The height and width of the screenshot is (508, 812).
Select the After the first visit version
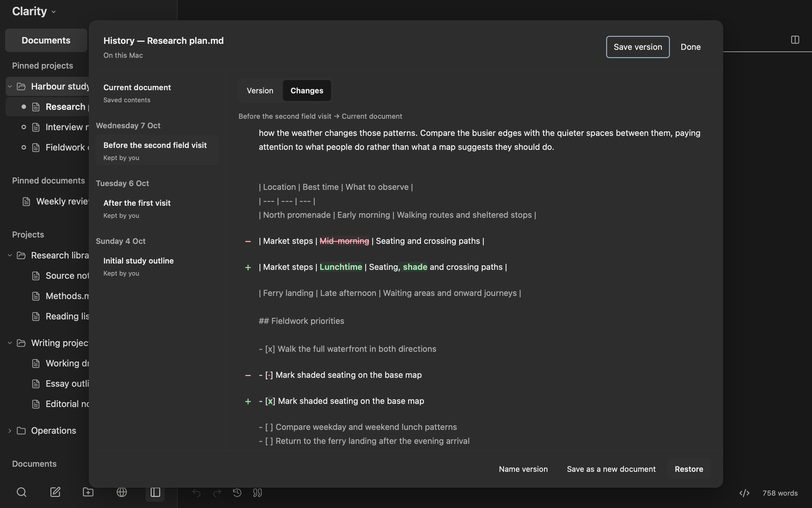pos(157,208)
